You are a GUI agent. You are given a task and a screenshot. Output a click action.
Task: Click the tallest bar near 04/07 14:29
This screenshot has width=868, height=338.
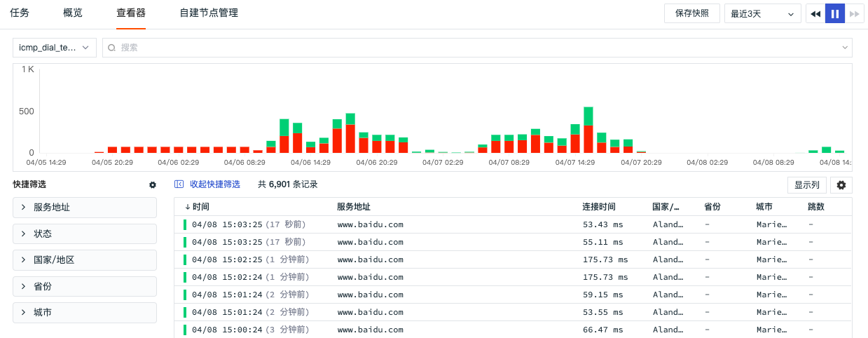click(588, 130)
